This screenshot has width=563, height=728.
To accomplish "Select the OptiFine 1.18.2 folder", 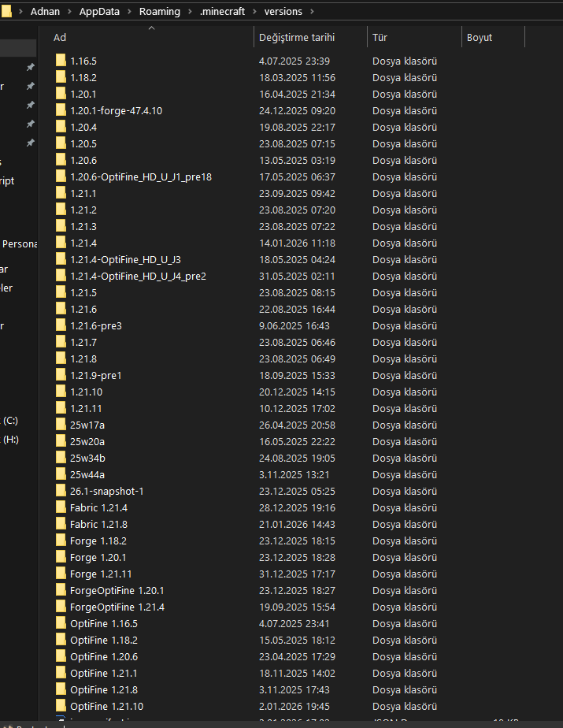I will [x=103, y=641].
